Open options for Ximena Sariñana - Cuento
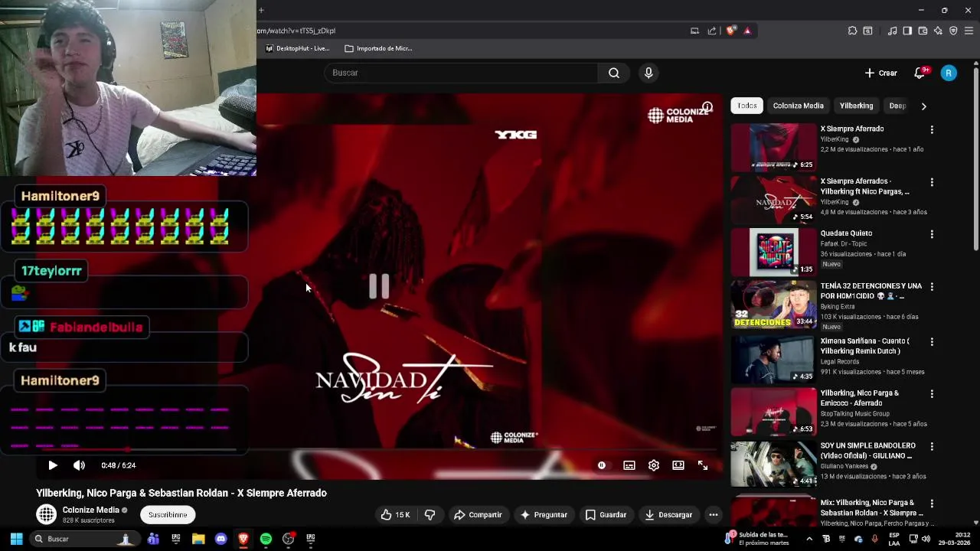This screenshot has height=551, width=980. tap(932, 342)
